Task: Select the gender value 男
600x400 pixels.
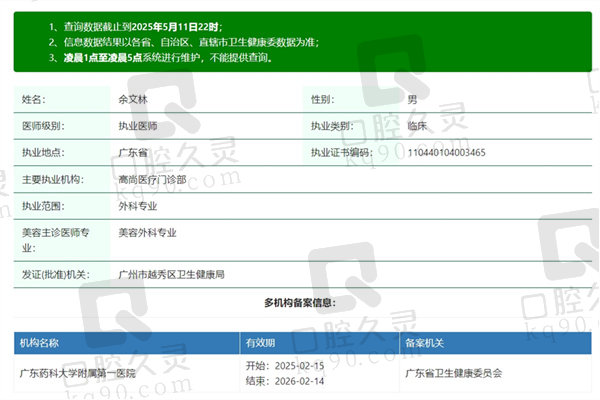Action: point(412,100)
